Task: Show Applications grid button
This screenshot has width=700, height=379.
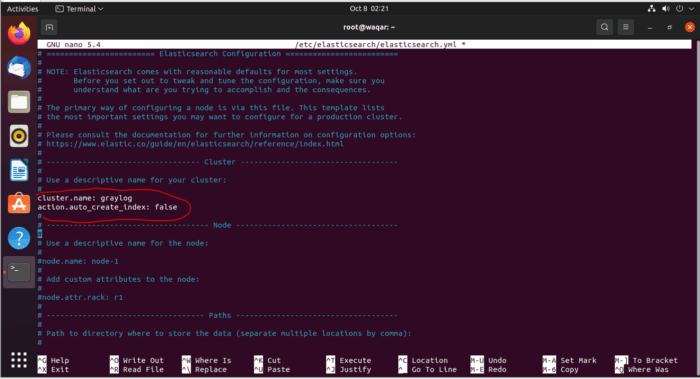Action: point(19,360)
